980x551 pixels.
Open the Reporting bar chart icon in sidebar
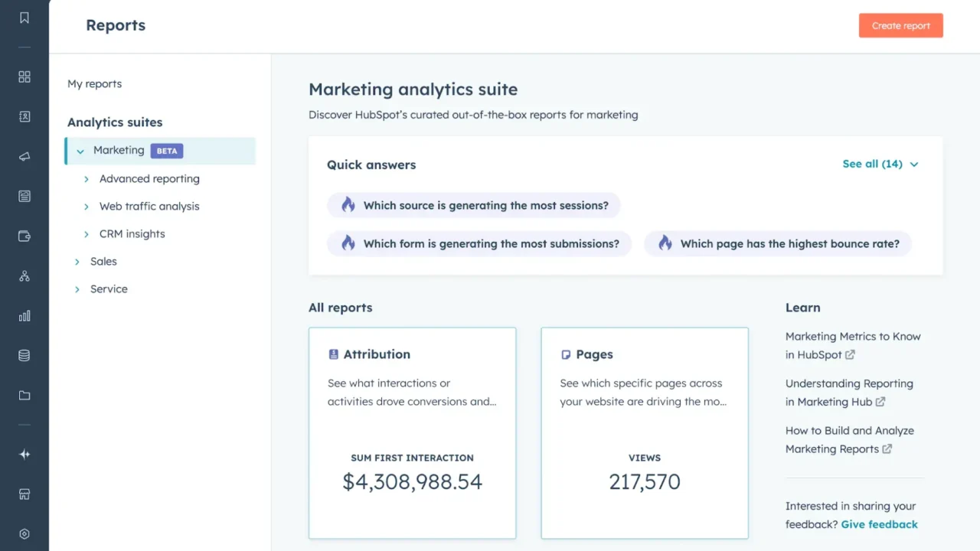[24, 315]
